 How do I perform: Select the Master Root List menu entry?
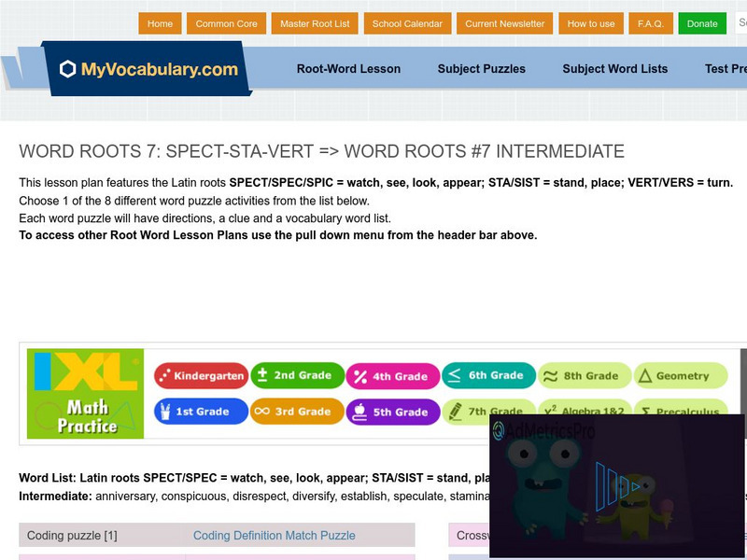pos(315,23)
